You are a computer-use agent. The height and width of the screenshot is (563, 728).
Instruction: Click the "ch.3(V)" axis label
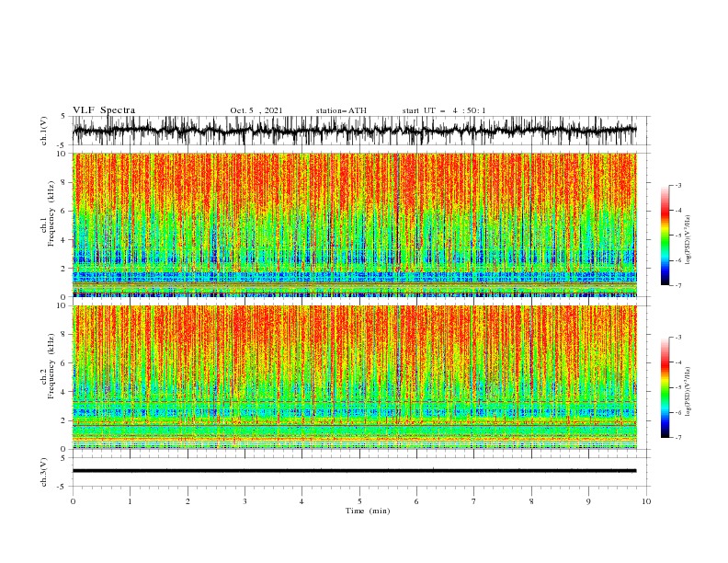[44, 472]
